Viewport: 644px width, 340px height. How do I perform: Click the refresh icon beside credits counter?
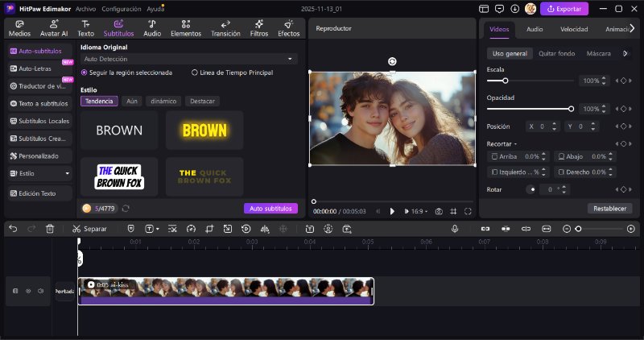(126, 209)
